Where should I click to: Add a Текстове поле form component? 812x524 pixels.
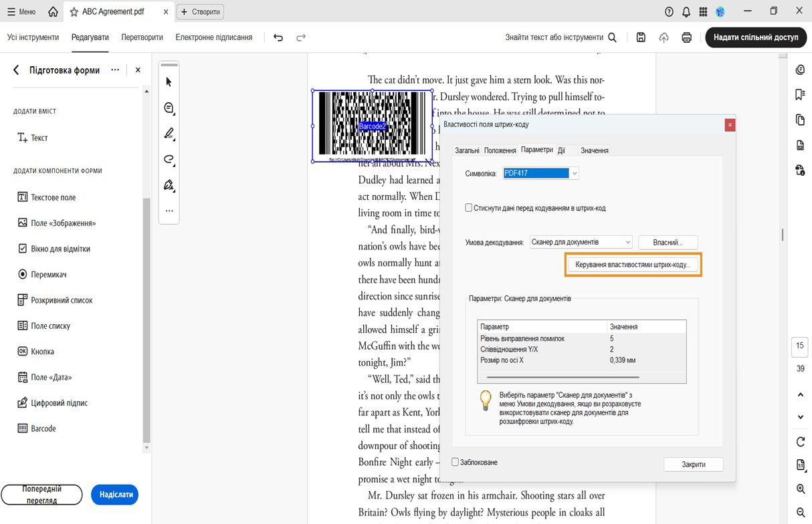46,197
